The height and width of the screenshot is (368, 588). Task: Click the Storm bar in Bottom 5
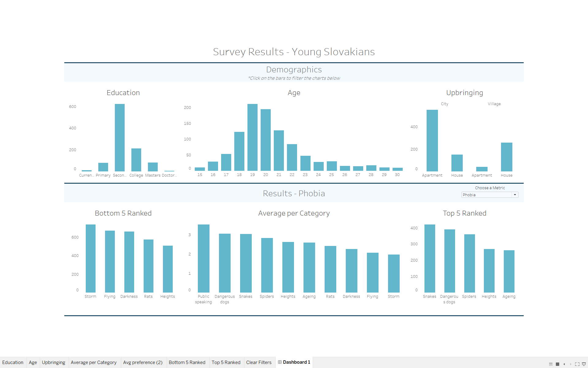(x=91, y=259)
